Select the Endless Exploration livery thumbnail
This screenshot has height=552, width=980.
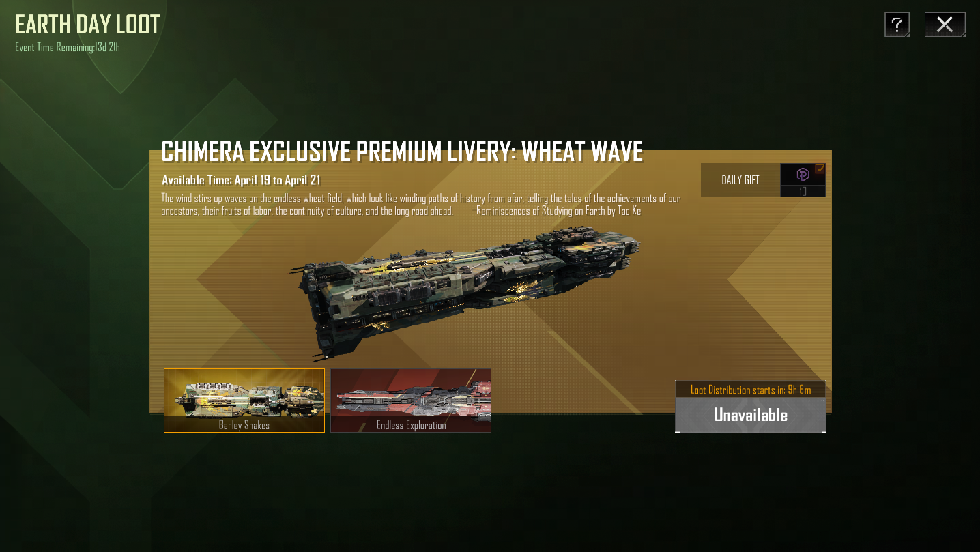pyautogui.click(x=411, y=401)
